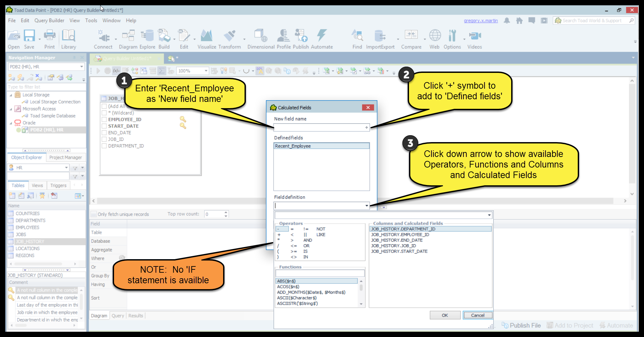Click the Type to filter list box
This screenshot has width=644, height=337.
click(46, 87)
